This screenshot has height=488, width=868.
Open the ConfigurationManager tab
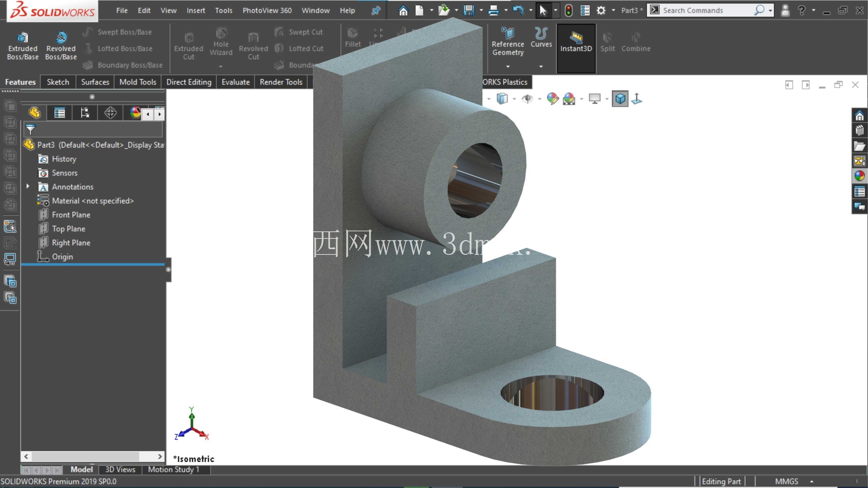85,113
